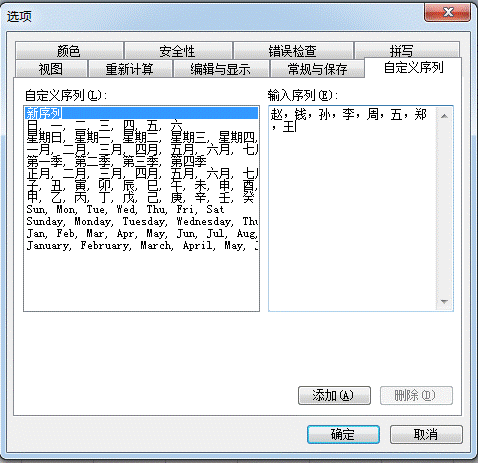The image size is (478, 463).
Task: Open the 安全性 tab
Action: click(x=178, y=51)
